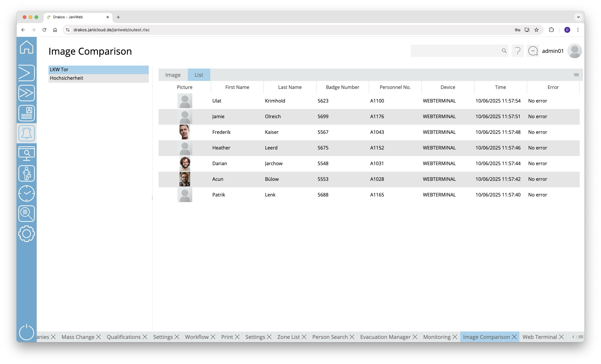601x364 pixels.
Task: Open the table options hamburger menu
Action: (x=576, y=75)
